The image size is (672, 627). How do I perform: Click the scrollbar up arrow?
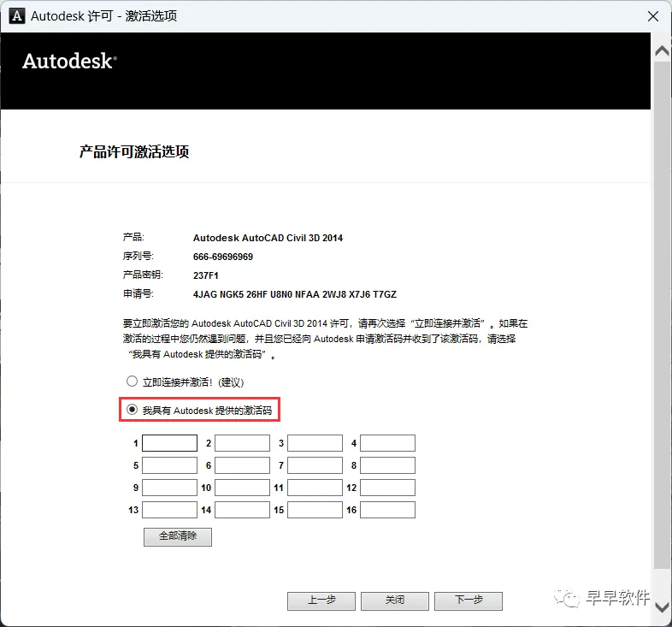click(x=662, y=51)
